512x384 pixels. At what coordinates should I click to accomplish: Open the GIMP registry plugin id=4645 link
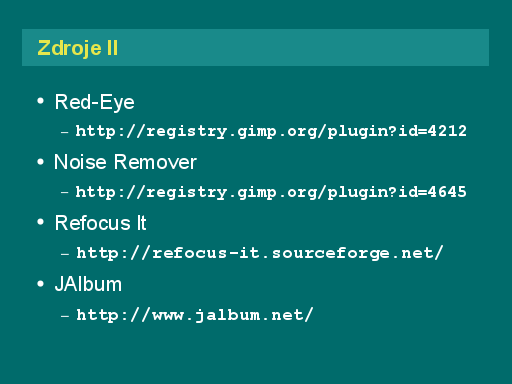pyautogui.click(x=271, y=192)
